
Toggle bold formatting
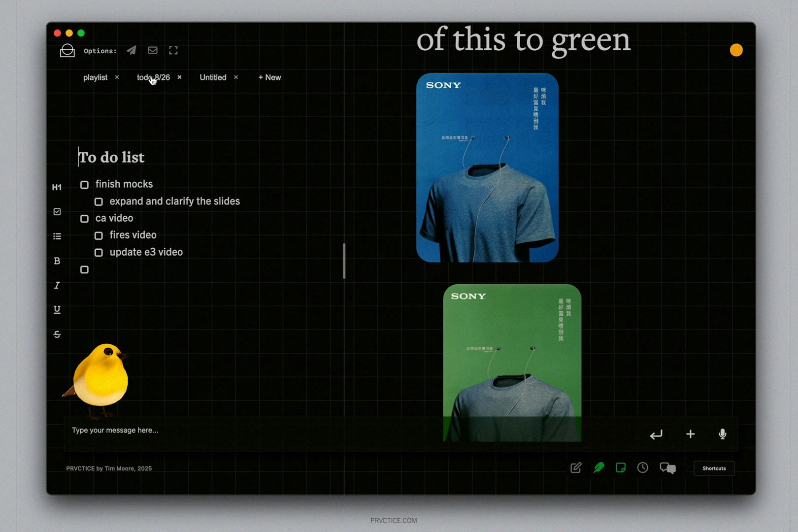coord(57,261)
